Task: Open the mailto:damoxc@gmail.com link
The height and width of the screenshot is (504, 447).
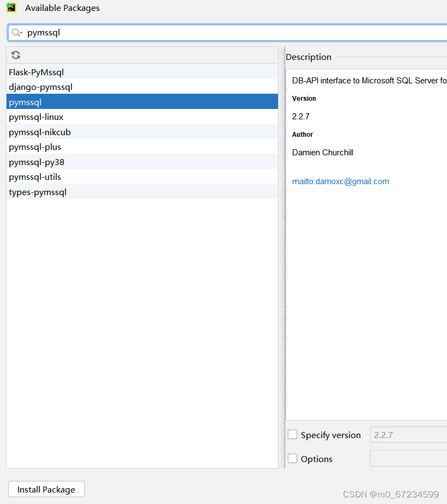Action: pos(341,181)
